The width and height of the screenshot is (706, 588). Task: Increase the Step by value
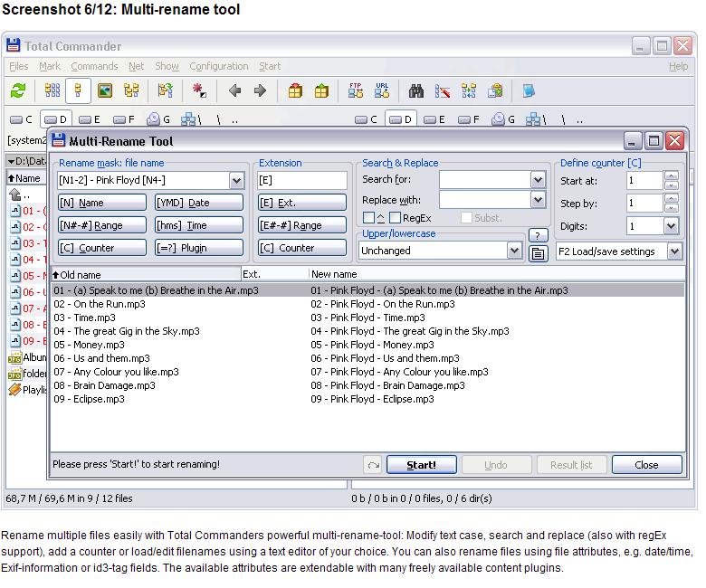[x=672, y=199]
